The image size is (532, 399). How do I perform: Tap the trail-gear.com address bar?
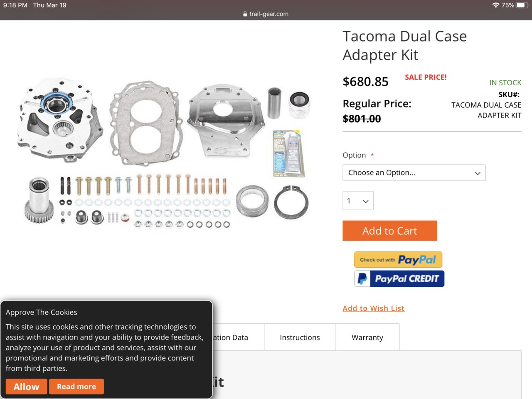(x=266, y=14)
